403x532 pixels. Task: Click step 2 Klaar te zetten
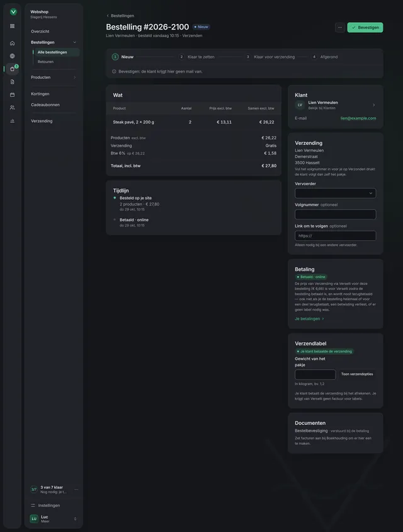coord(196,57)
